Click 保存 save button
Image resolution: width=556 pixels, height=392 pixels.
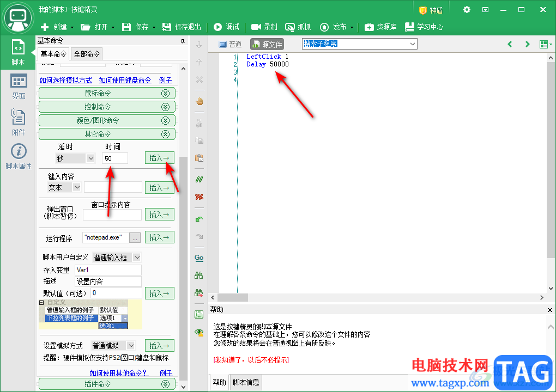pyautogui.click(x=135, y=27)
